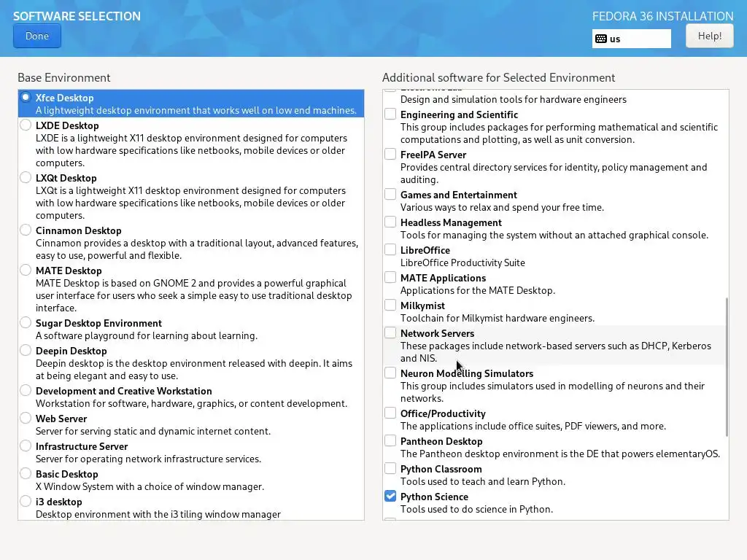The image size is (747, 560).
Task: Enable Python Classroom checkbox
Action: click(390, 468)
